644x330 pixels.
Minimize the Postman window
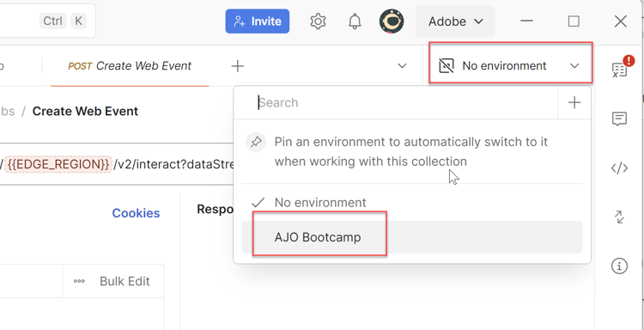coord(527,21)
